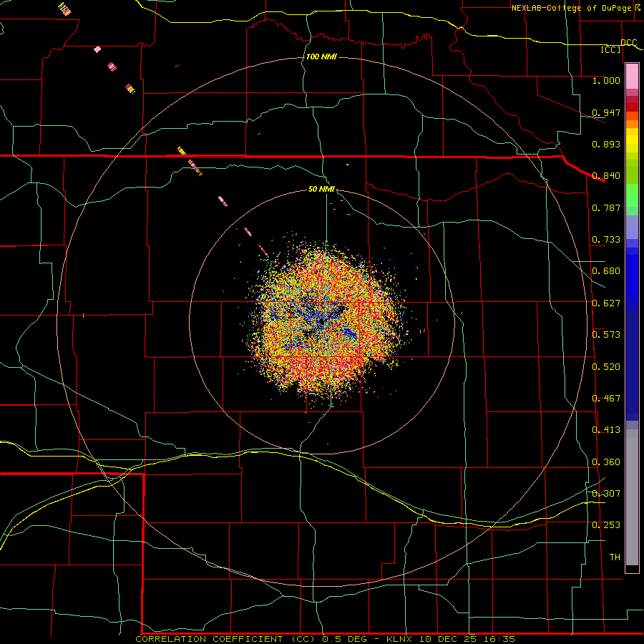Click the 0.680 value on the color scale
Screen dimensions: 644x644
(606, 271)
